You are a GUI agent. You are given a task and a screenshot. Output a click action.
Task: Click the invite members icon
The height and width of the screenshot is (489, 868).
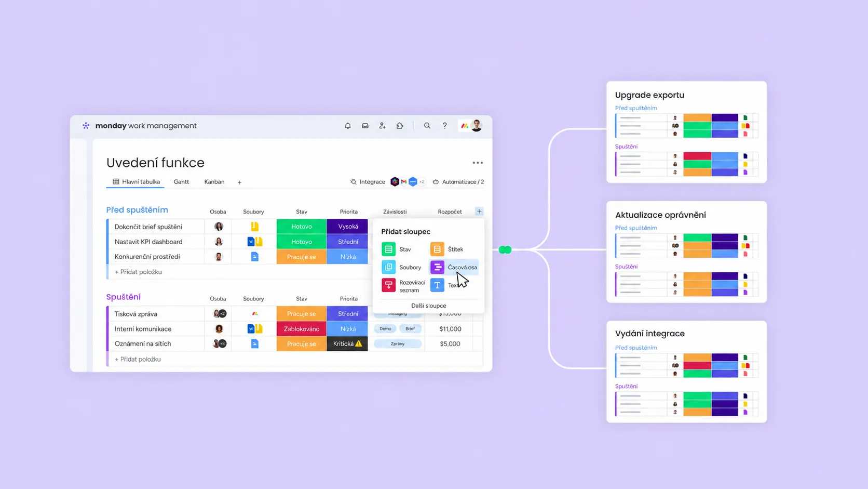(383, 126)
